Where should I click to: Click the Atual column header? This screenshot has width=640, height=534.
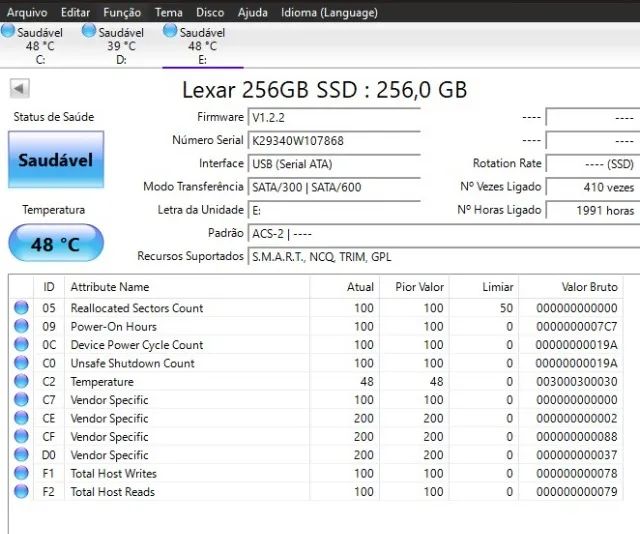[x=345, y=287]
